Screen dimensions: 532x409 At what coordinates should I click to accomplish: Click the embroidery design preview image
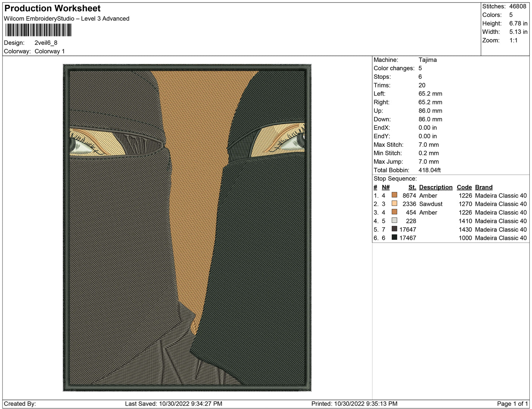point(187,228)
